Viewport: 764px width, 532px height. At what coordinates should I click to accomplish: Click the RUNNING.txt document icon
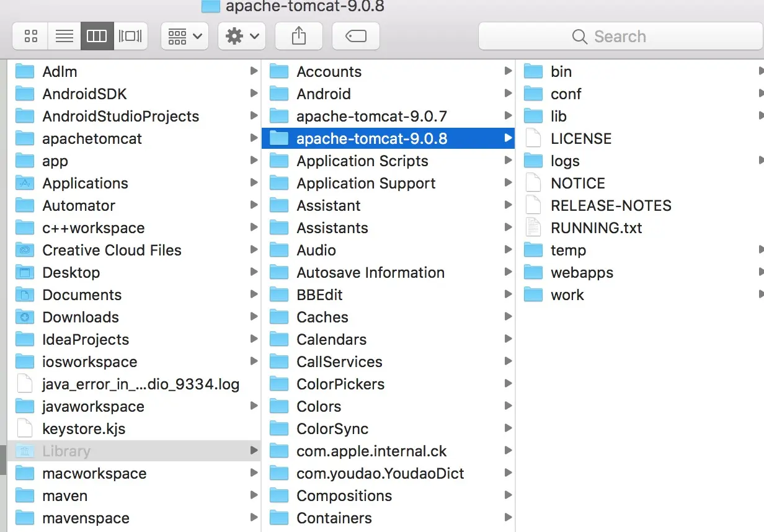[533, 228]
